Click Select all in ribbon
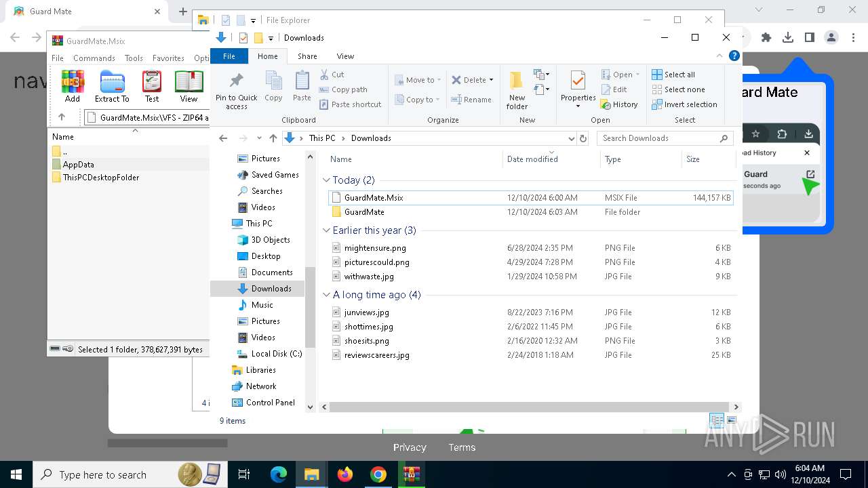 tap(673, 75)
